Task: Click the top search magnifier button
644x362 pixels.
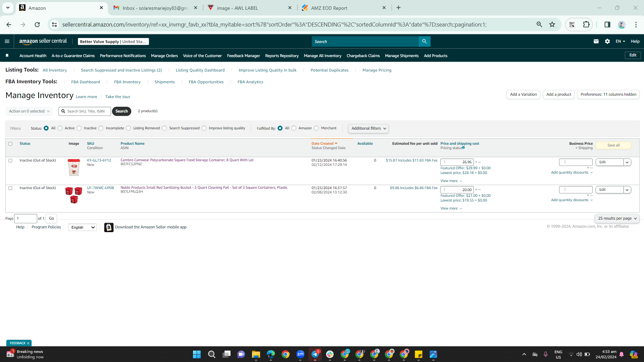Action: [425, 41]
